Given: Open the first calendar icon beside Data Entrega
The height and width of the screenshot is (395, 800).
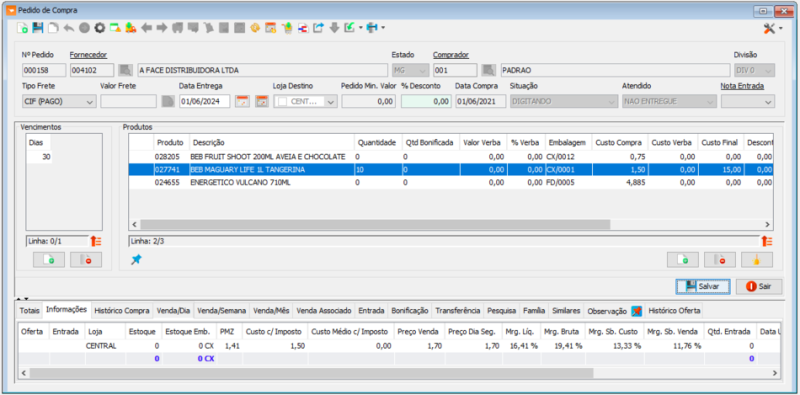Looking at the screenshot, I should click(x=242, y=101).
